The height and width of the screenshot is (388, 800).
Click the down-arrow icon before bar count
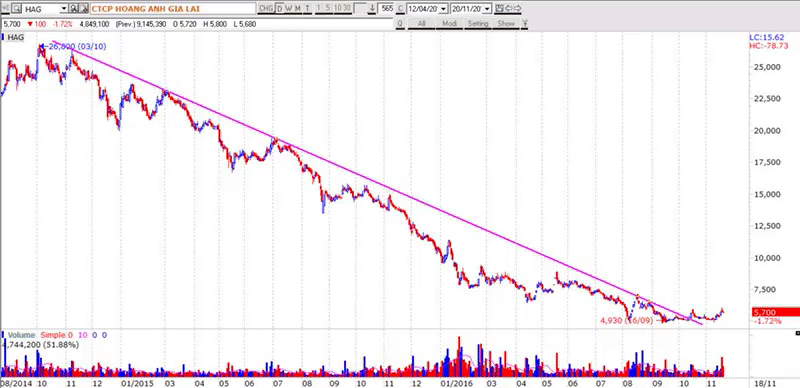tap(372, 9)
